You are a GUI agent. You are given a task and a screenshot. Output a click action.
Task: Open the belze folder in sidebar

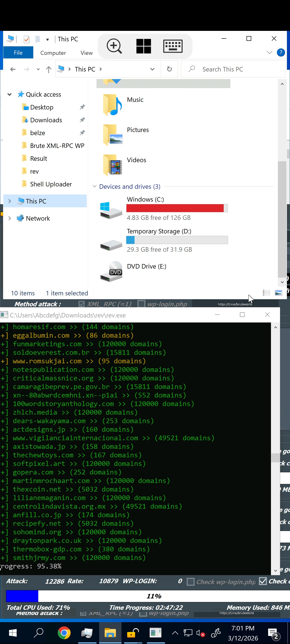(38, 133)
